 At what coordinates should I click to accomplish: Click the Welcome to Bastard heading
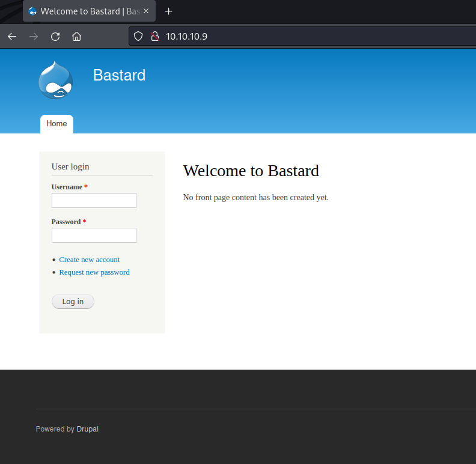(251, 171)
